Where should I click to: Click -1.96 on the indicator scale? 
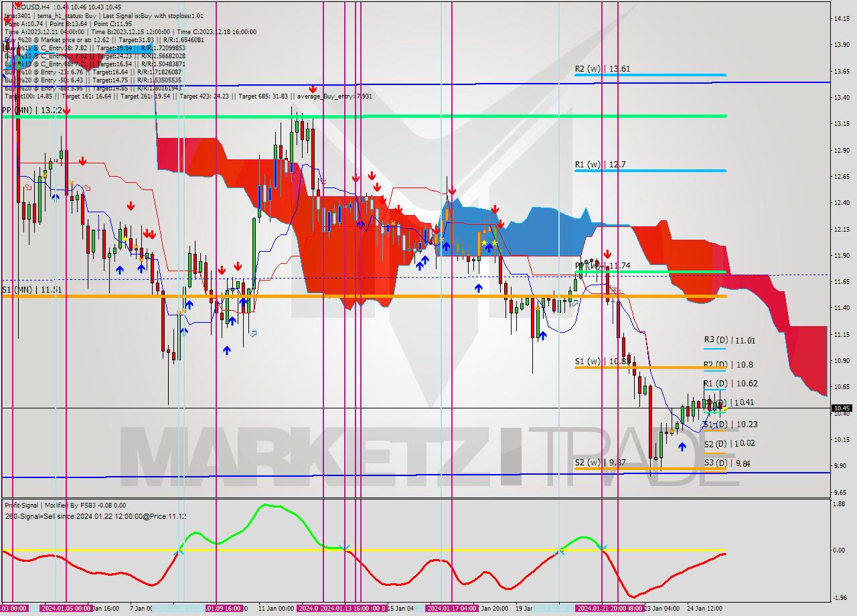840,598
